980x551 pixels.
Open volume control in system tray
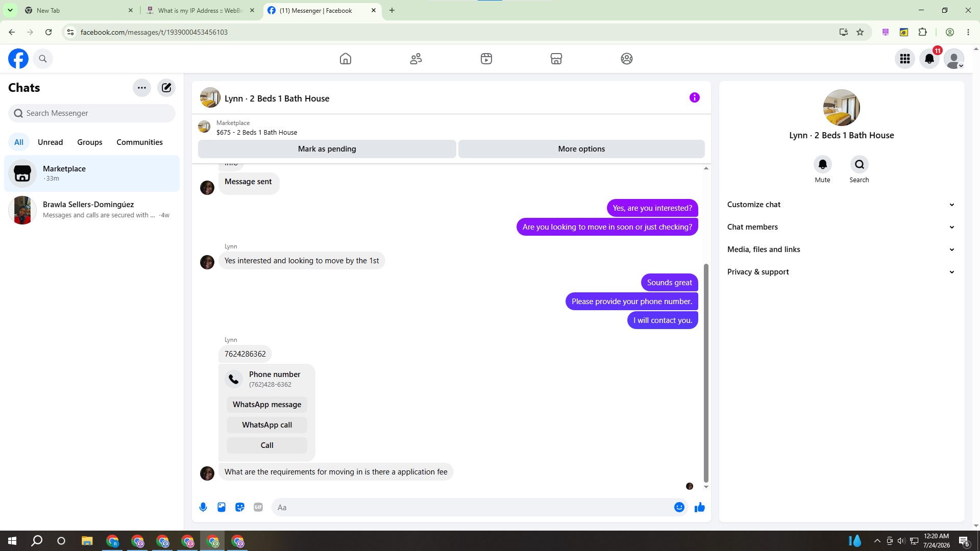point(901,541)
